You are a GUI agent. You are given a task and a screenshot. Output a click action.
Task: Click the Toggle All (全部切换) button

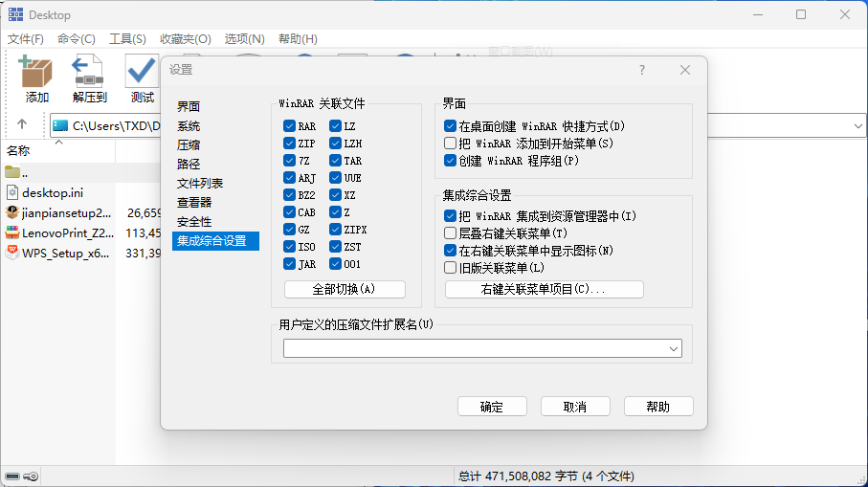[345, 289]
